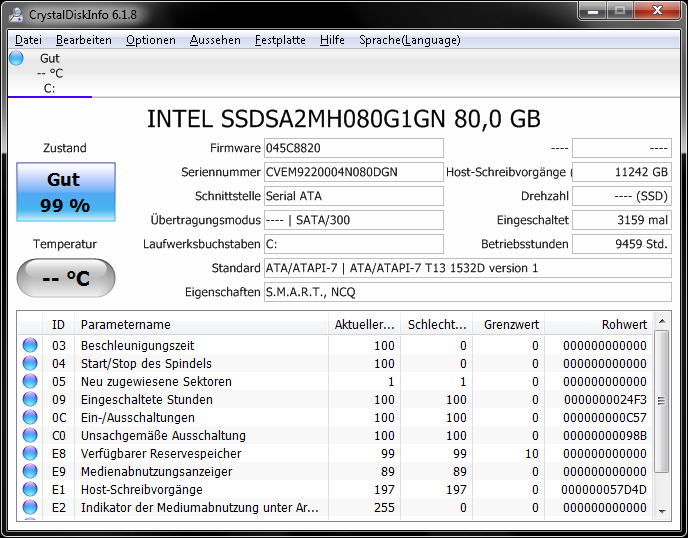This screenshot has height=538, width=688.
Task: Select Indikator der Mediumabnutzung parameter name
Action: 200,508
